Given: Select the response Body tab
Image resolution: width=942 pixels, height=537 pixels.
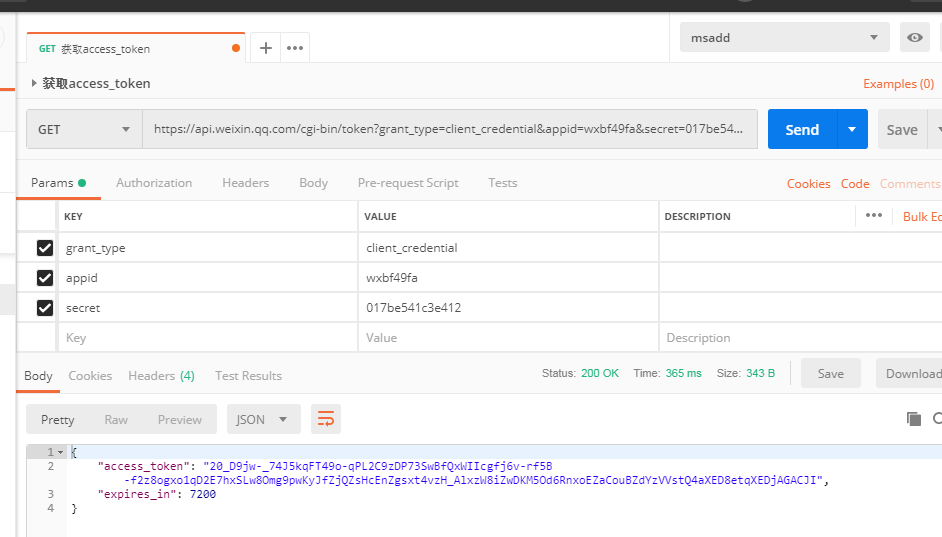Looking at the screenshot, I should (x=38, y=375).
